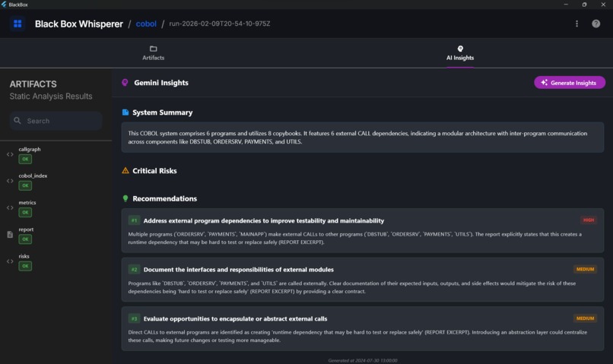Click MEDIUM badge on recommendation #2
Screen dimensions: 613x364
point(585,269)
